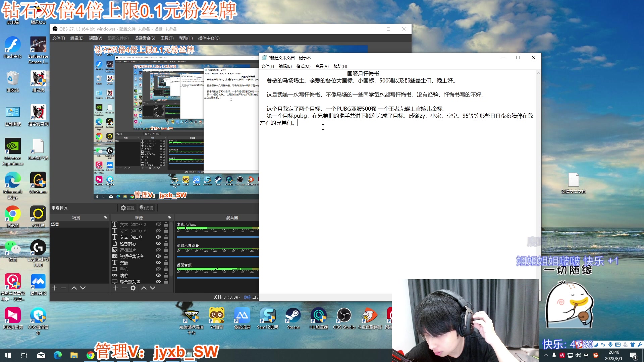
Task: Toggle the lock on 视频采集设备 source
Action: pyautogui.click(x=166, y=256)
